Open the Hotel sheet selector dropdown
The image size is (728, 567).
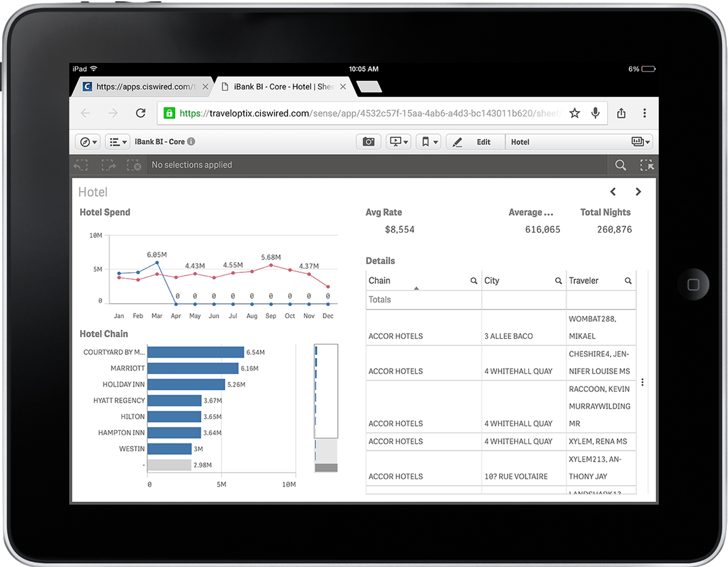pos(579,142)
